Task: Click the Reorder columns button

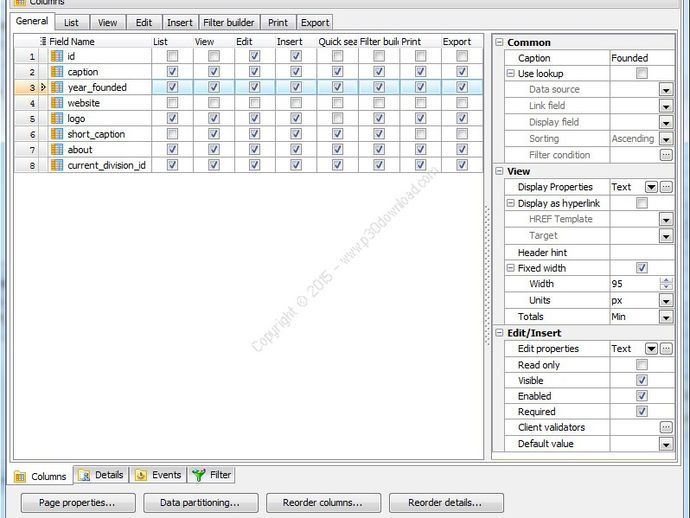Action: (x=323, y=503)
